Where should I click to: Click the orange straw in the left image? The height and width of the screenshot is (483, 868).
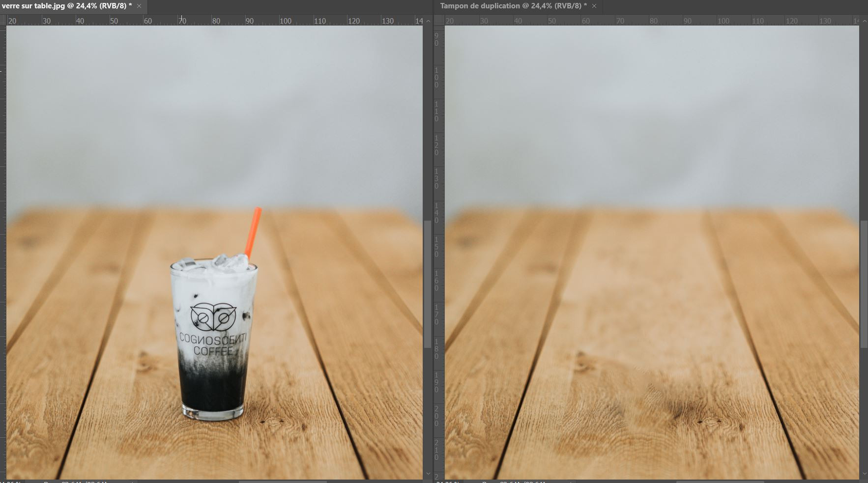coord(254,231)
